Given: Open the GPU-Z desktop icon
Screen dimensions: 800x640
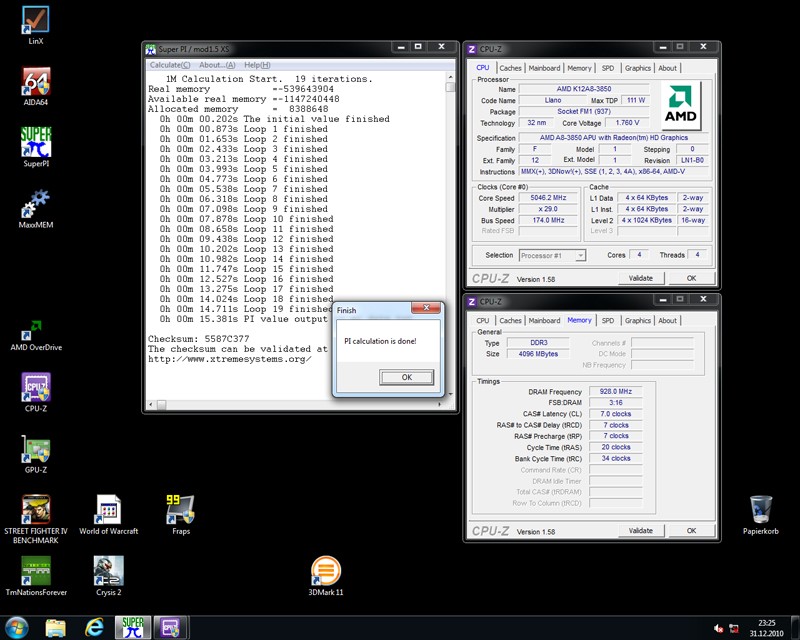Looking at the screenshot, I should [x=36, y=454].
